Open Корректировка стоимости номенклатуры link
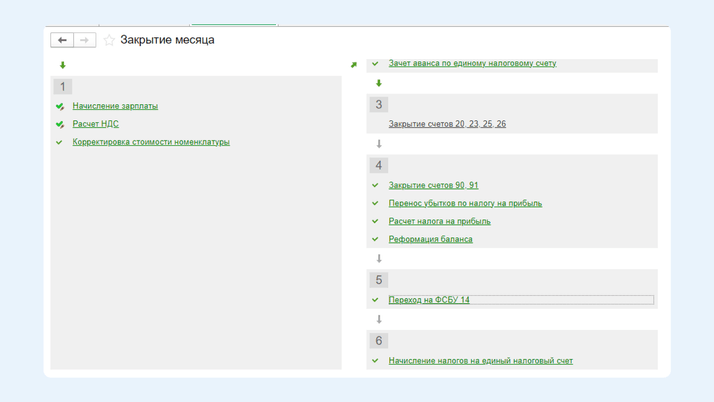714x402 pixels. pos(151,142)
